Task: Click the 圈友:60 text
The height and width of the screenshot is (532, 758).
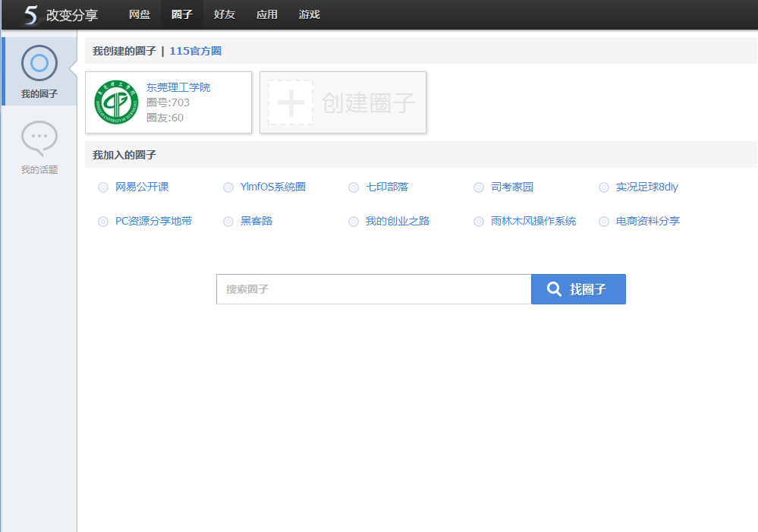Action: pyautogui.click(x=165, y=118)
